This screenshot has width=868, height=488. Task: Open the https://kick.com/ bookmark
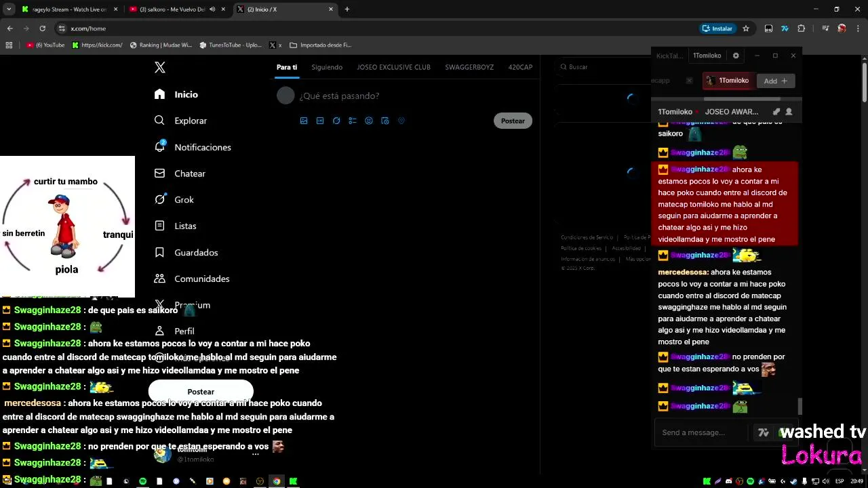98,45
